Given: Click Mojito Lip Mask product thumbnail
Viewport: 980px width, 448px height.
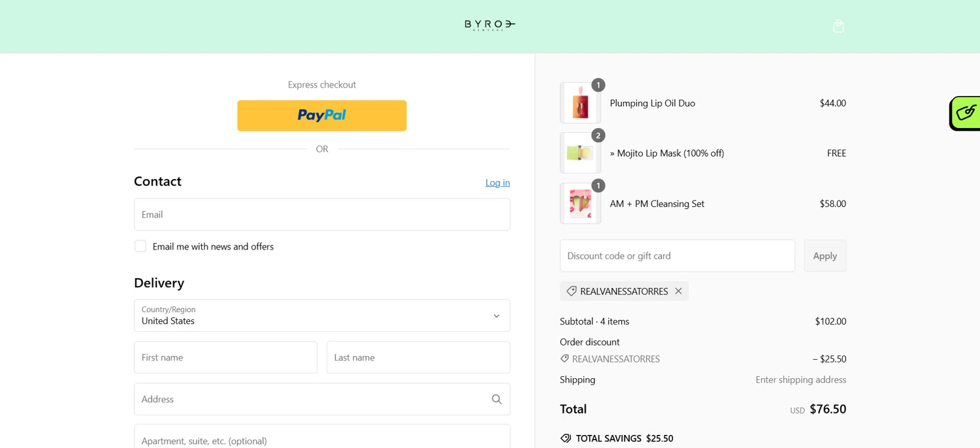Looking at the screenshot, I should (580, 153).
